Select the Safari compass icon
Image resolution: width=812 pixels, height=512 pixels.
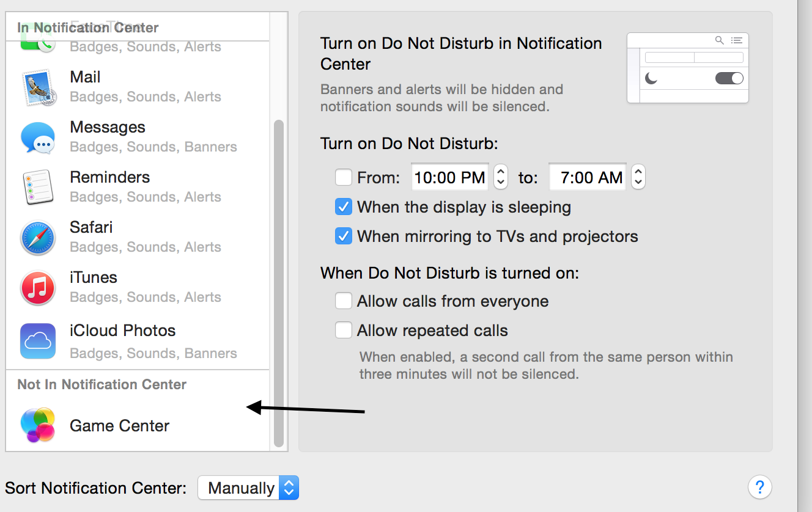(38, 238)
